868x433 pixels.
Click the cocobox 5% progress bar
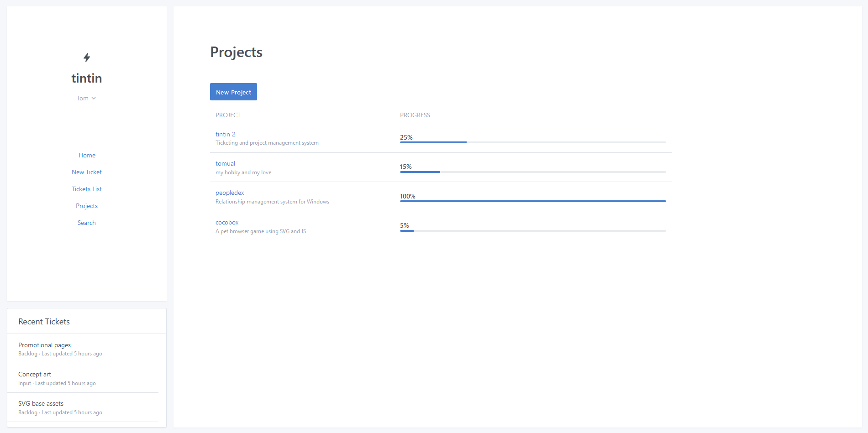pyautogui.click(x=532, y=231)
